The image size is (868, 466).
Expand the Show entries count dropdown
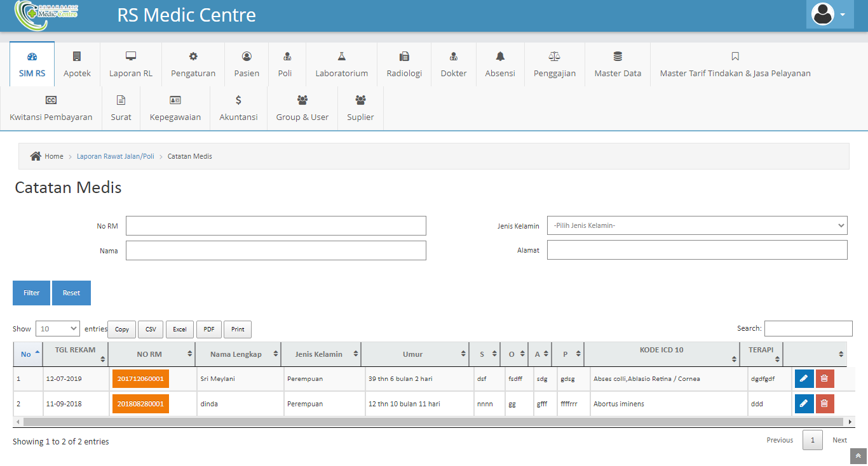click(58, 329)
